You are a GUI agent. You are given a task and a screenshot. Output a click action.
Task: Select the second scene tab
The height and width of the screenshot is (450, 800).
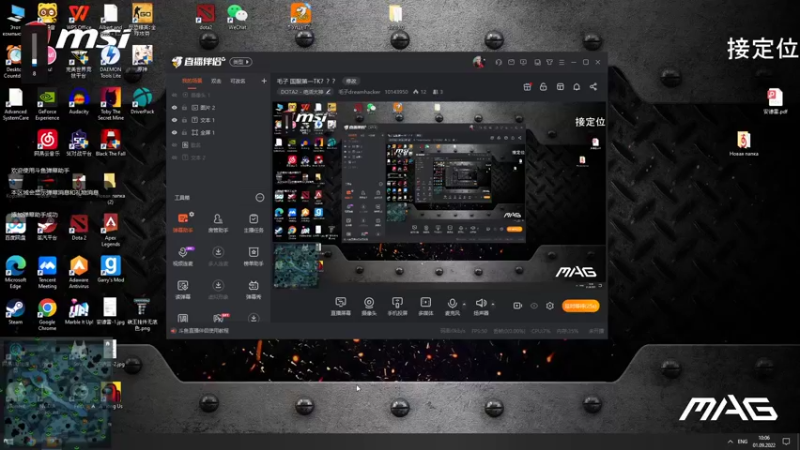(216, 81)
